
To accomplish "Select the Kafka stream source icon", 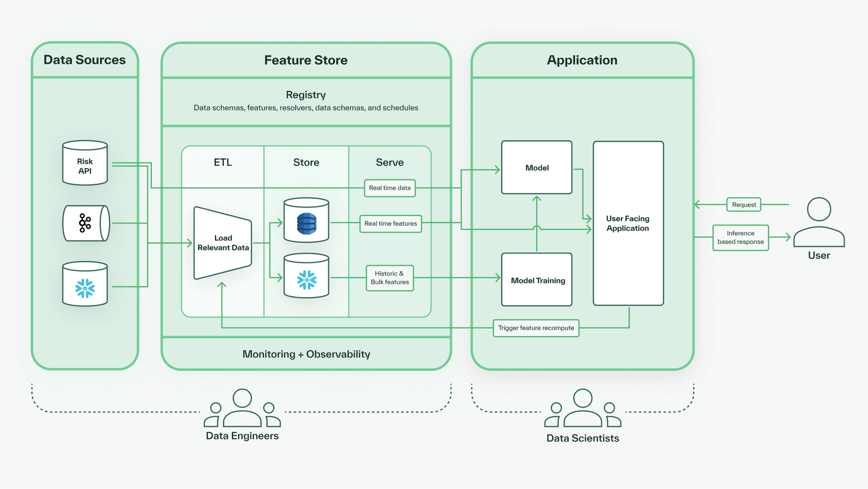I will [x=85, y=223].
